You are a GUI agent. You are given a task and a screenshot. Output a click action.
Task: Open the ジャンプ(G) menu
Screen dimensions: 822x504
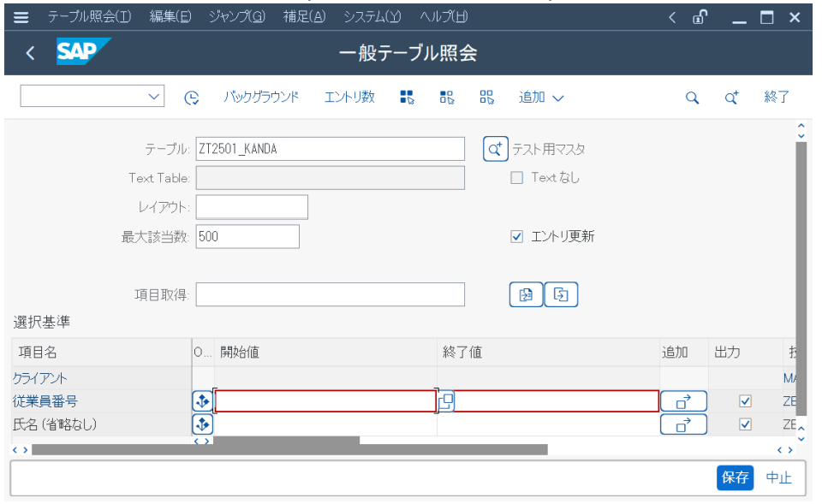[x=237, y=17]
